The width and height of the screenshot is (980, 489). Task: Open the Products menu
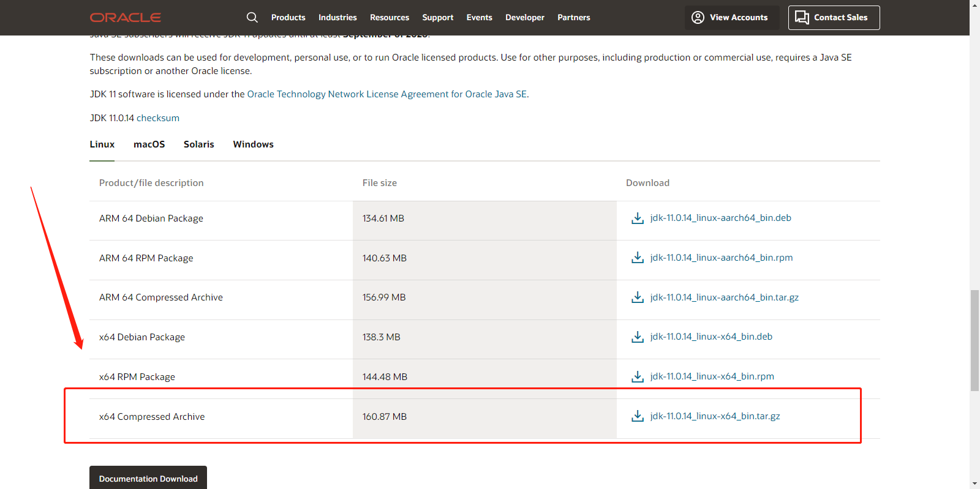tap(288, 18)
